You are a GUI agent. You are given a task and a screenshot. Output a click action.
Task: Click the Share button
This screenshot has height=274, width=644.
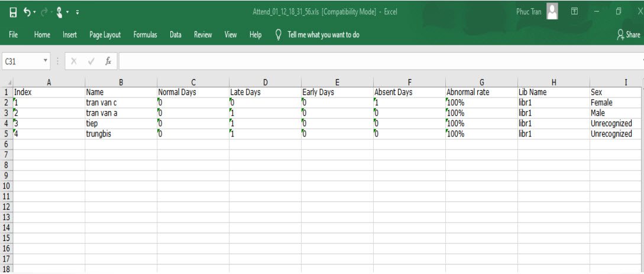[628, 35]
